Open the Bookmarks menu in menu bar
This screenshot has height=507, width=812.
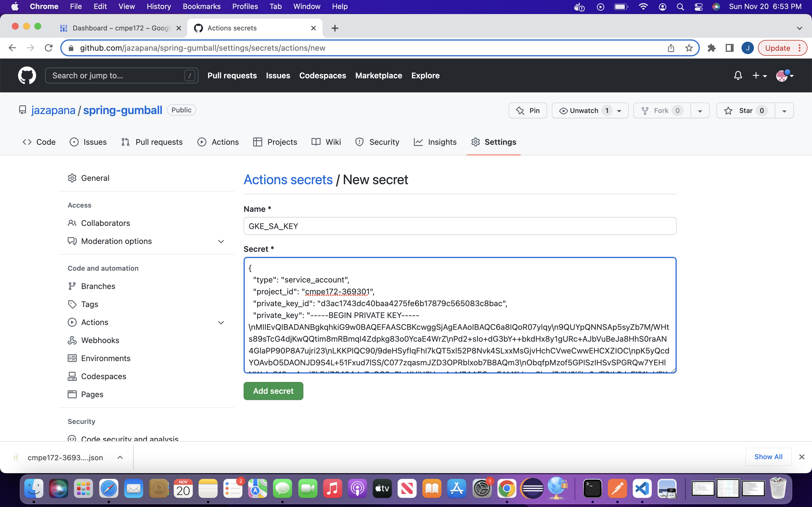(x=201, y=6)
